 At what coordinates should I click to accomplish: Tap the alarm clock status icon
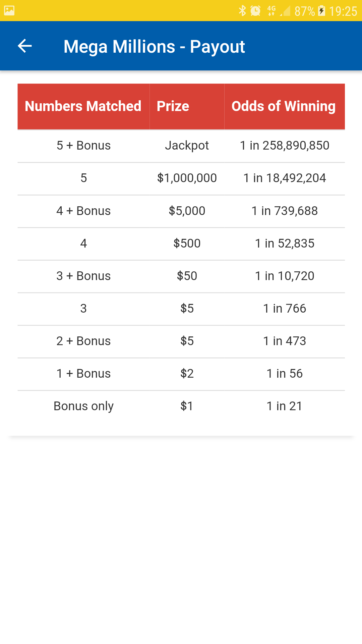pyautogui.click(x=256, y=11)
